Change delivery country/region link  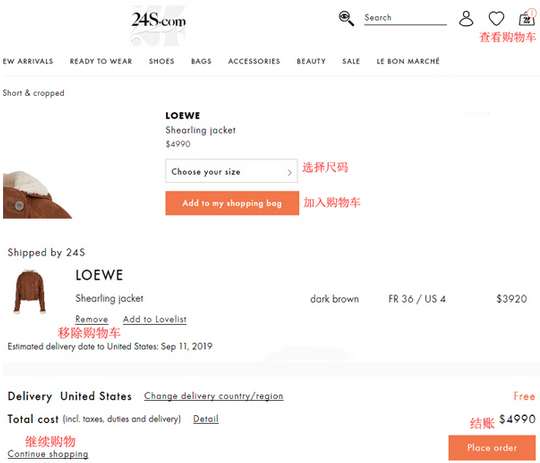click(x=214, y=396)
